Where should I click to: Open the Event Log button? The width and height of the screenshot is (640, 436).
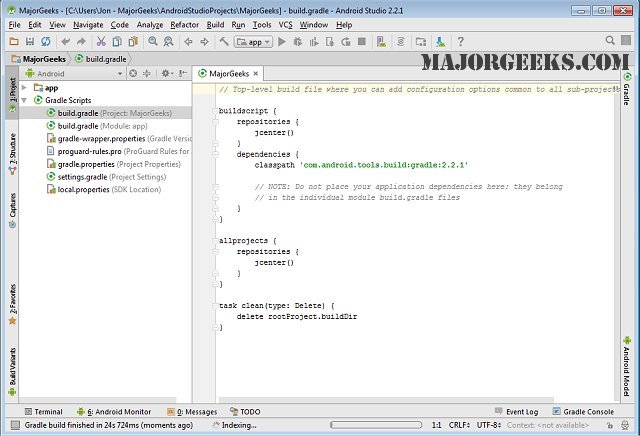tap(516, 411)
